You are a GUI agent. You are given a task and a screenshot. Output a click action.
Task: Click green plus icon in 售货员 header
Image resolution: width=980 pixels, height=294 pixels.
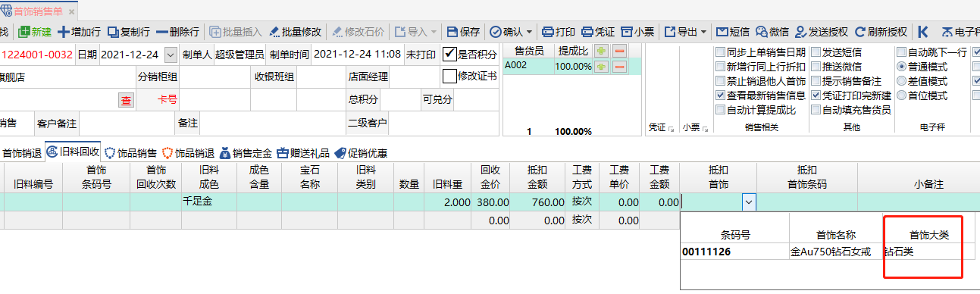(602, 52)
